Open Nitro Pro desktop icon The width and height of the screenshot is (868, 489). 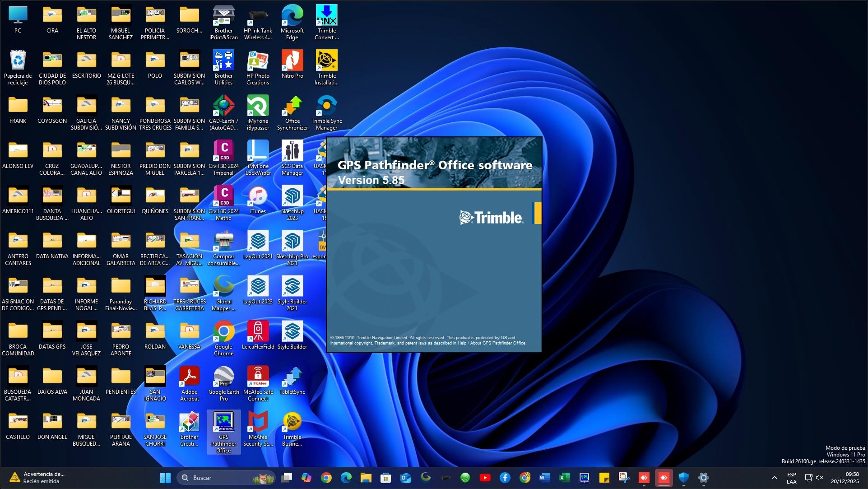(x=292, y=61)
